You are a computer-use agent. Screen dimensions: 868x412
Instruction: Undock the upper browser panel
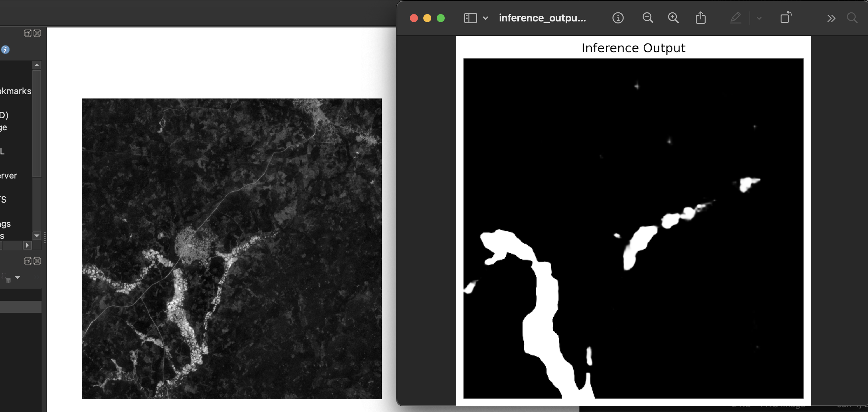pyautogui.click(x=28, y=33)
